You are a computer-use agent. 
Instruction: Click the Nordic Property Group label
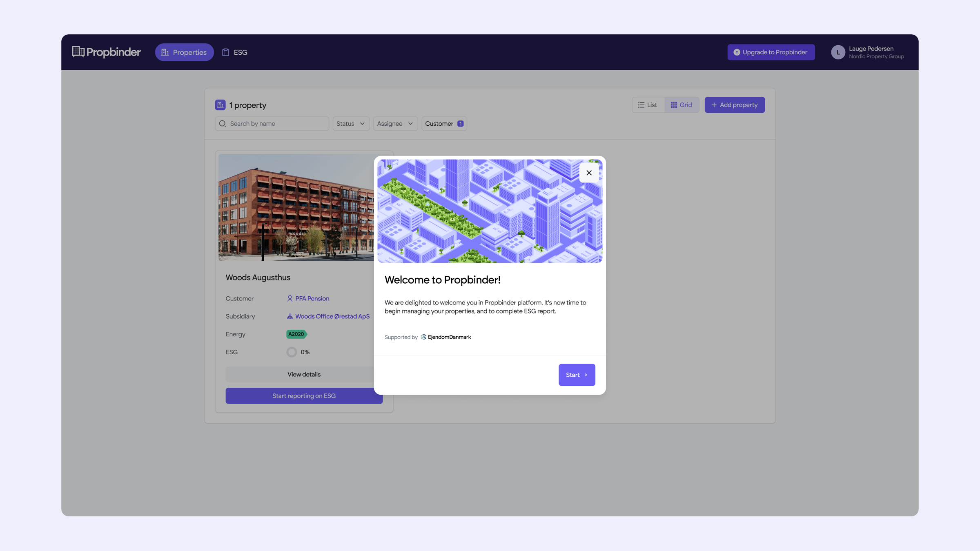pos(876,57)
